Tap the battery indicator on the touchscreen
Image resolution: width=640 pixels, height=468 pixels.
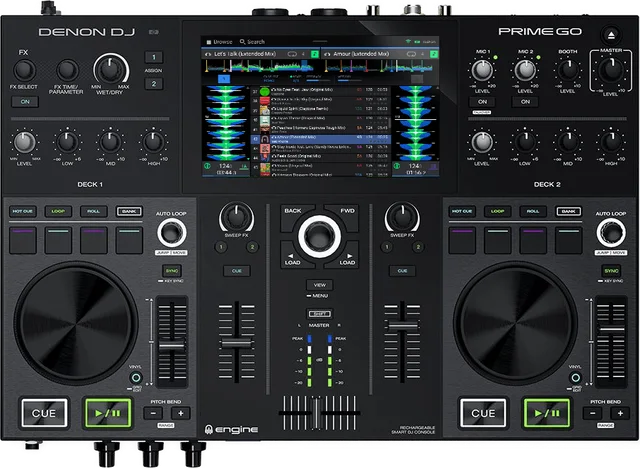pos(417,42)
